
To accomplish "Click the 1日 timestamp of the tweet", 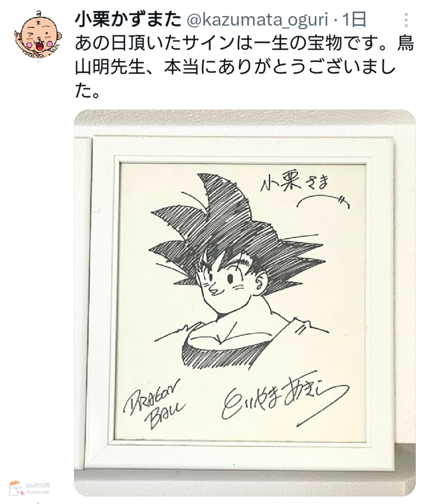I will 355,20.
